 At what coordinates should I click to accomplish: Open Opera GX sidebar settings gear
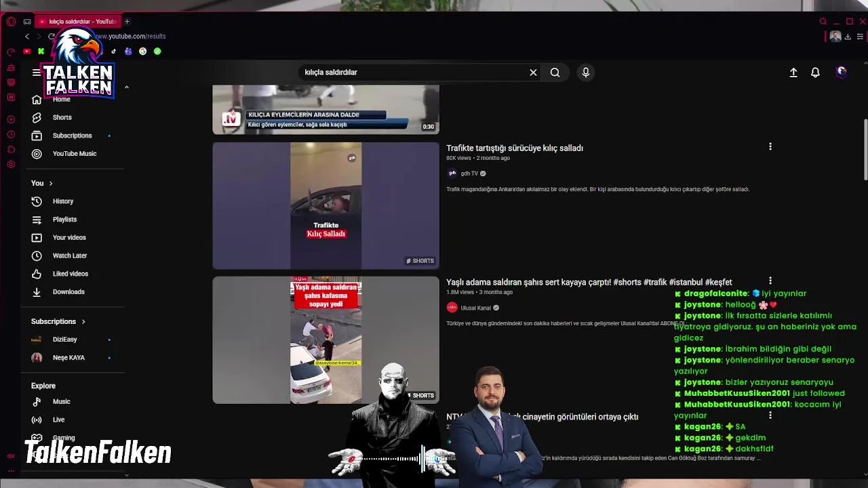pos(11,165)
